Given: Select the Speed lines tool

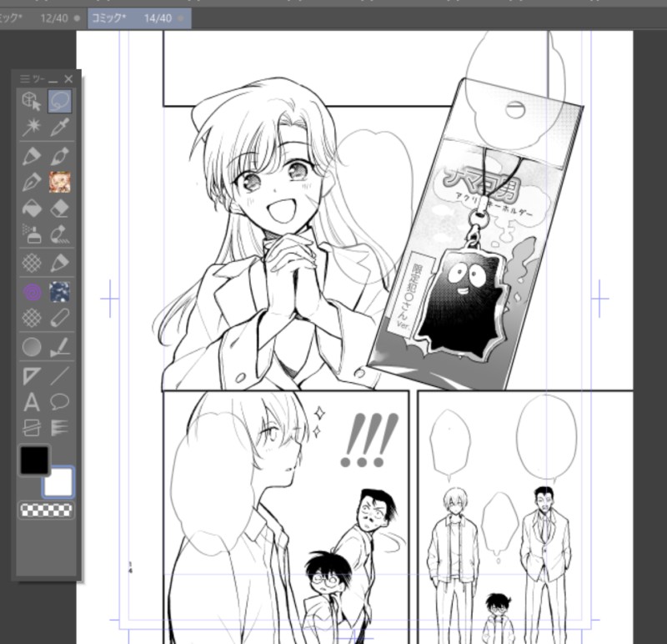Looking at the screenshot, I should pos(59,428).
